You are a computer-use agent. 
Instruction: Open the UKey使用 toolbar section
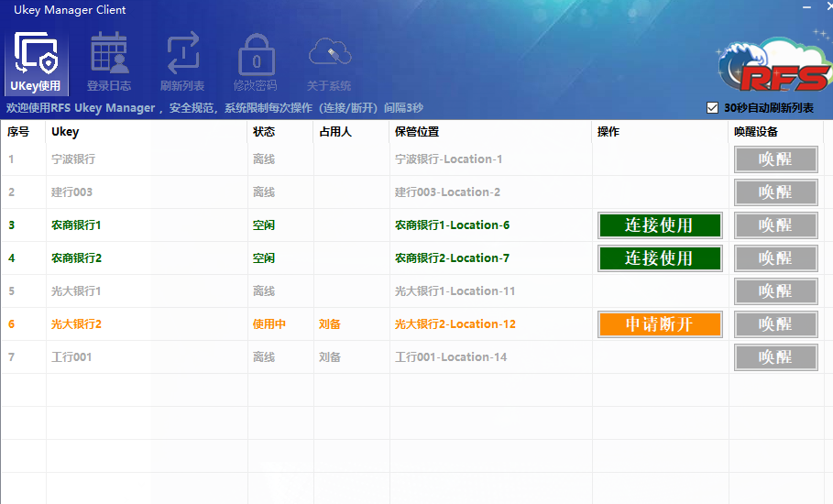tap(36, 62)
